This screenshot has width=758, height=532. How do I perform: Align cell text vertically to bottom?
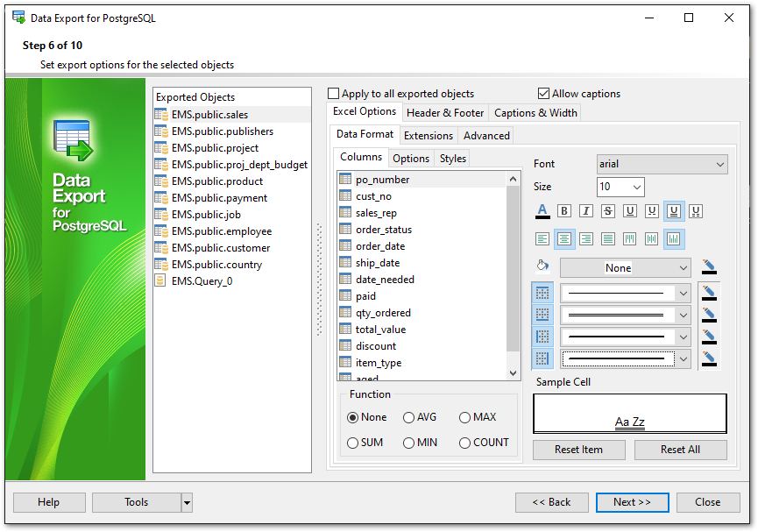tap(674, 239)
